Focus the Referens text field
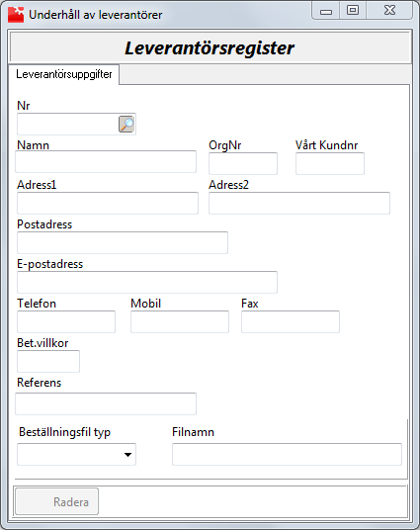This screenshot has height=530, width=420. click(106, 403)
